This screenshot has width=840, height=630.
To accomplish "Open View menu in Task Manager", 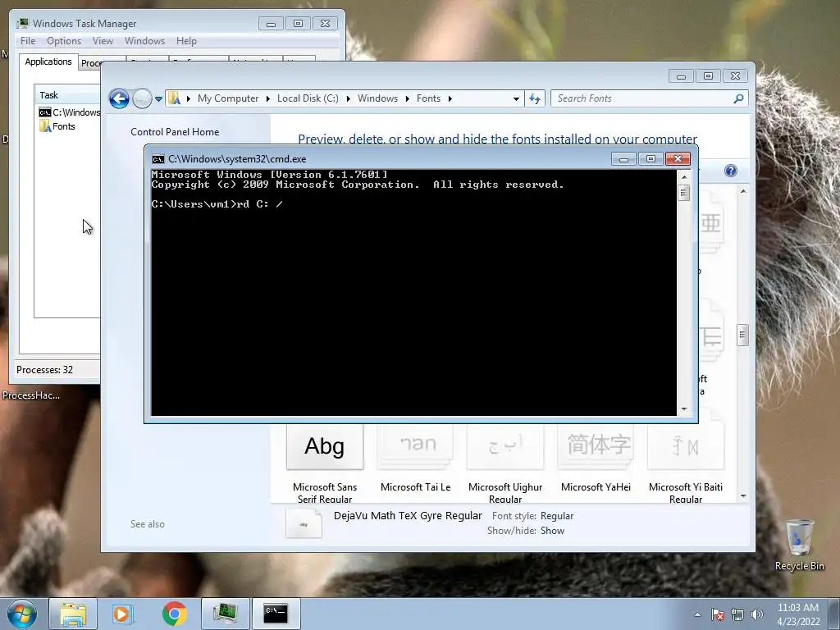I will (103, 41).
